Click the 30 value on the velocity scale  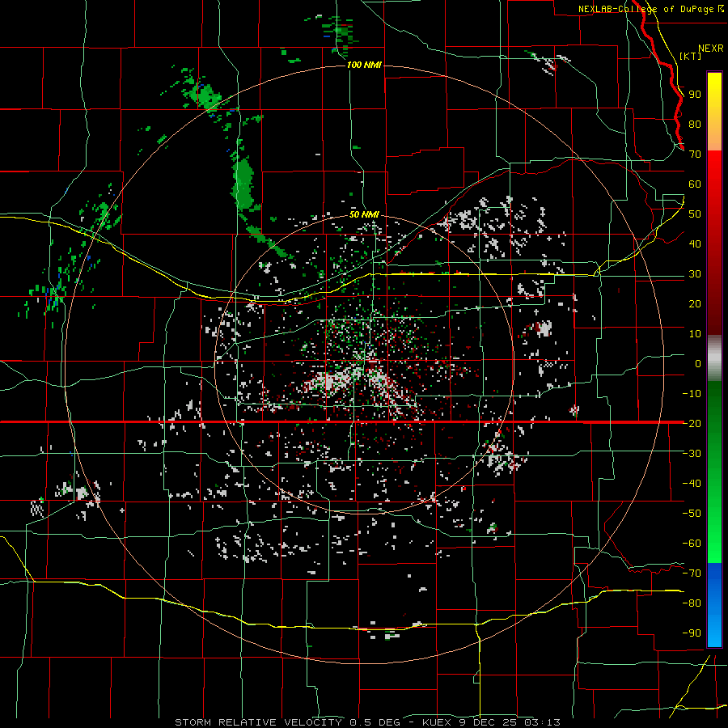coord(695,274)
